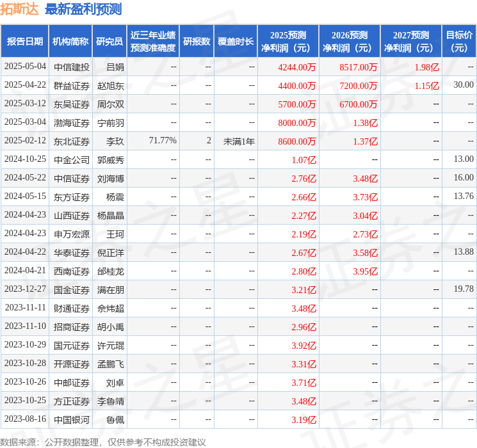The image size is (477, 448).
Task: Select institution 中国银河
Action: (x=72, y=420)
